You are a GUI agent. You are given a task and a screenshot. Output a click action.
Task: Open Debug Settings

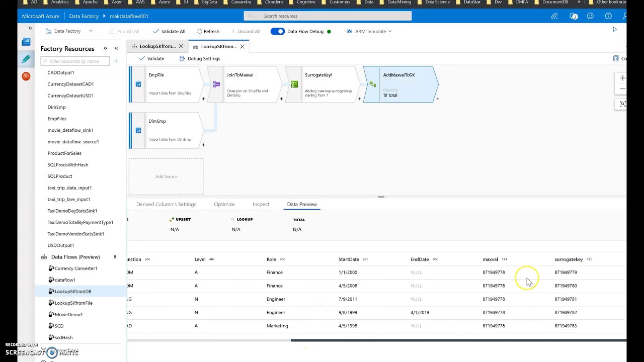coord(200,59)
